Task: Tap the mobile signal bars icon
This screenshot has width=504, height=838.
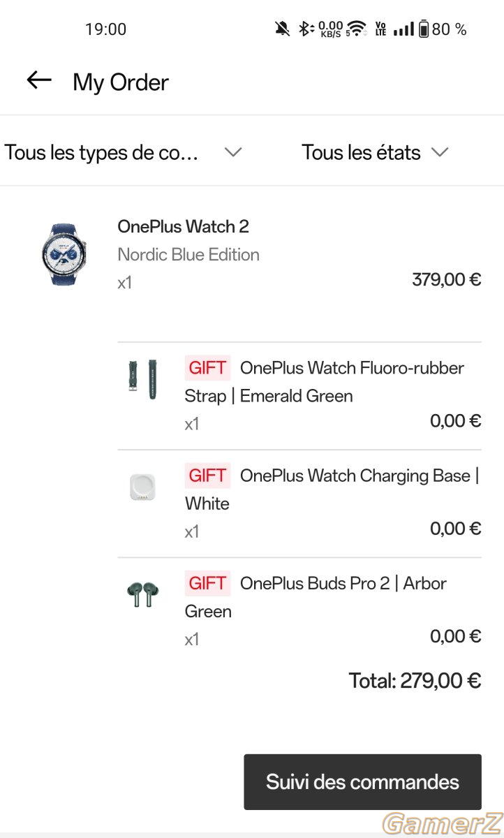Action: click(403, 29)
